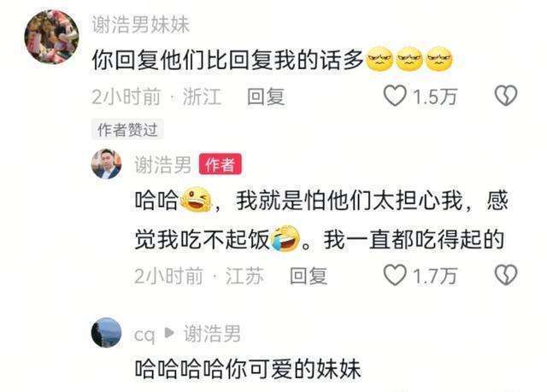Screen dimensions: 547x392
Task: Click the red 作者 badge
Action: [x=220, y=164]
